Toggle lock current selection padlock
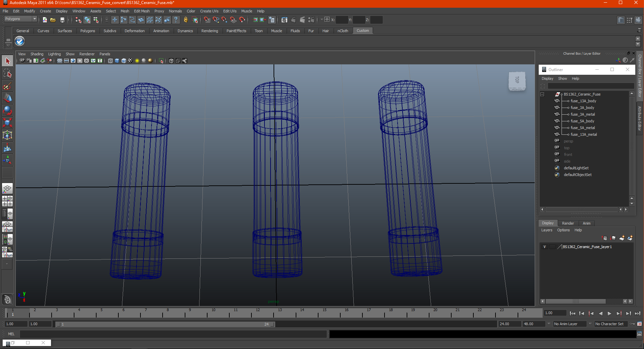644x349 pixels. pyautogui.click(x=185, y=20)
